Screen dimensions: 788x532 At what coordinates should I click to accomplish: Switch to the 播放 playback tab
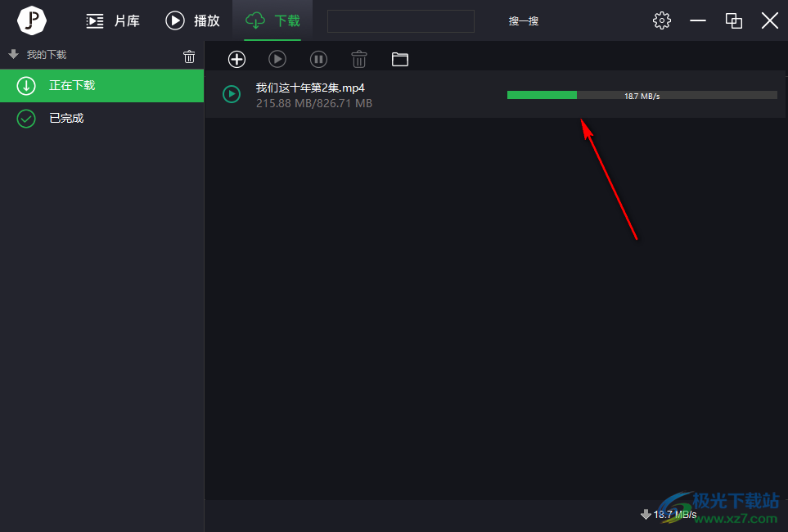(192, 20)
